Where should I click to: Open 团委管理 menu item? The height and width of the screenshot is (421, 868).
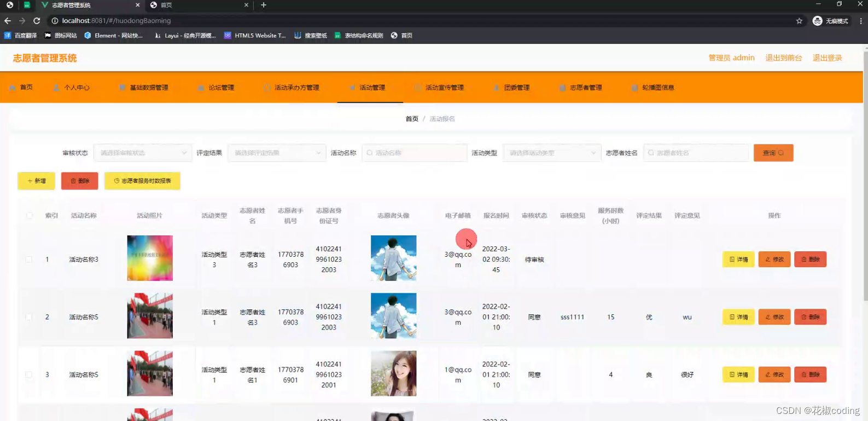[x=511, y=88]
